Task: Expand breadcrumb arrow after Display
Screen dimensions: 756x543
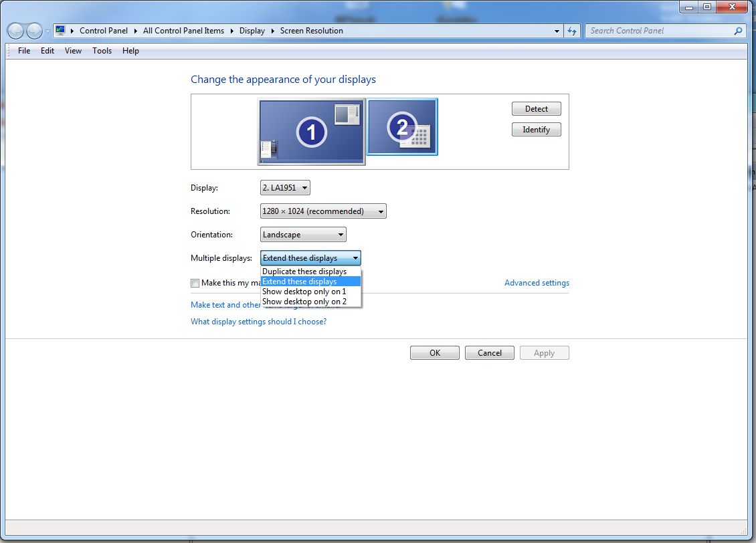Action: click(x=272, y=31)
